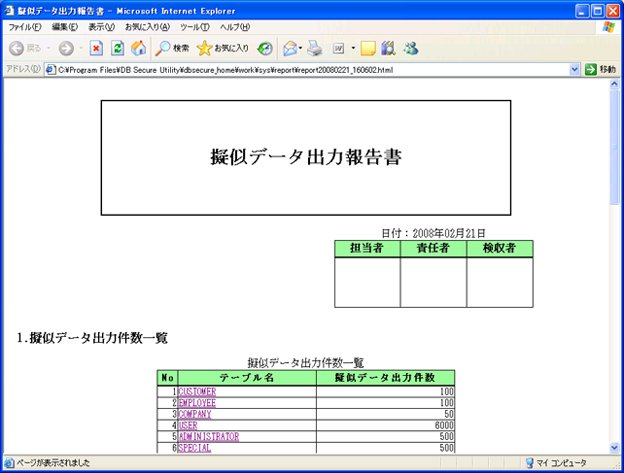Expand the Edit button dropdown arrow
The image size is (624, 473).
point(353,49)
